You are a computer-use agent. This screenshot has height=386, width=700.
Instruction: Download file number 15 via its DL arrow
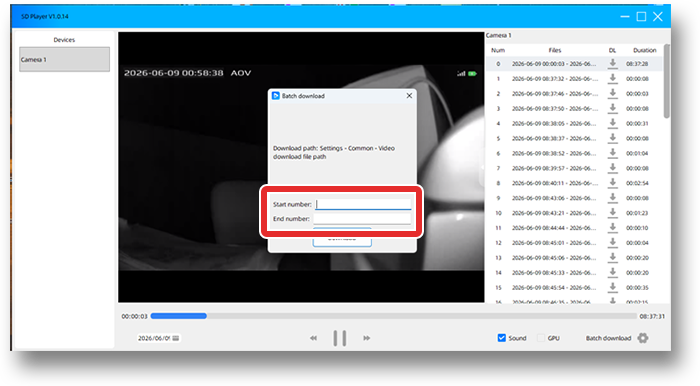[x=612, y=287]
